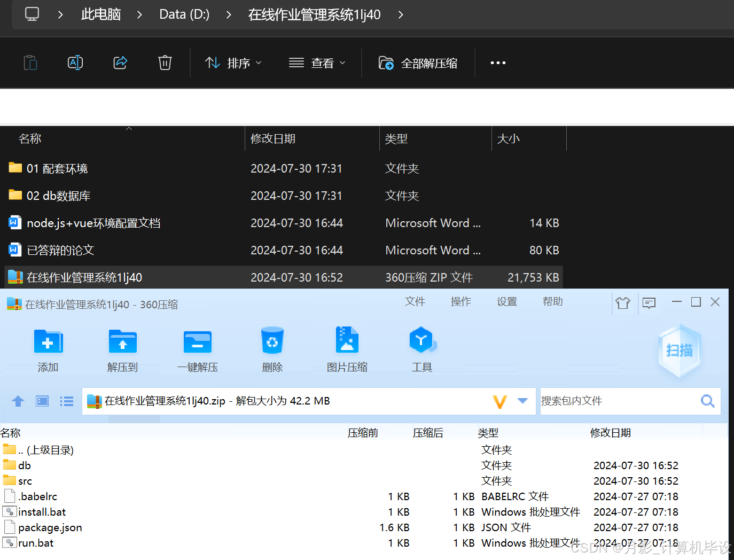This screenshot has height=560, width=734.
Task: Expand the archive address bar dropdown arrow
Action: tap(522, 401)
